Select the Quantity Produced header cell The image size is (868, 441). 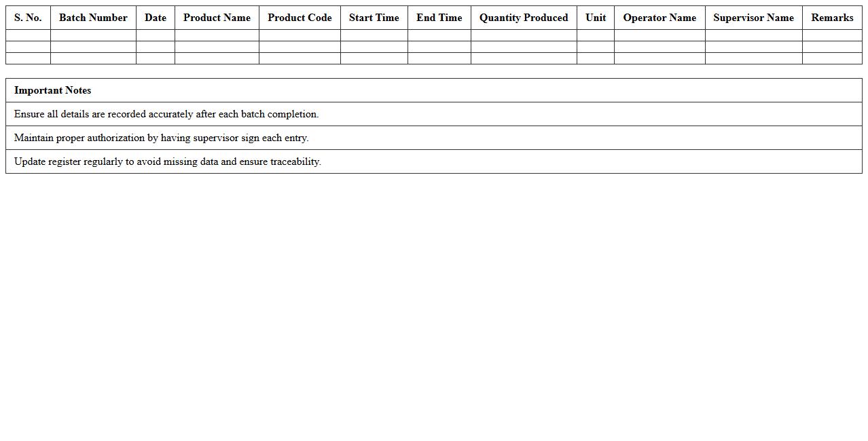(x=524, y=18)
